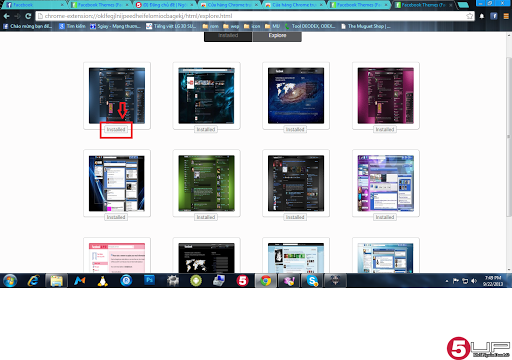Image resolution: width=512 pixels, height=360 pixels.
Task: Reload the page with the refresh icon
Action: click(28, 16)
